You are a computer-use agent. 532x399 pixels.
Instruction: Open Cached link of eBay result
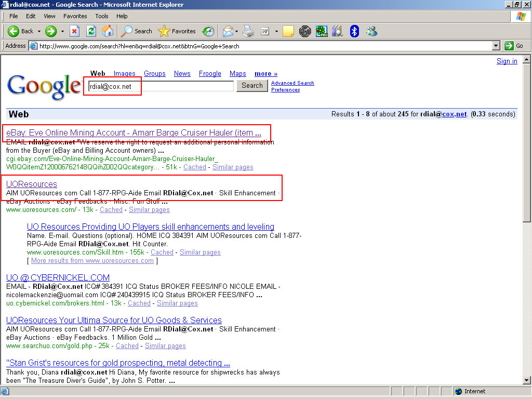[195, 167]
